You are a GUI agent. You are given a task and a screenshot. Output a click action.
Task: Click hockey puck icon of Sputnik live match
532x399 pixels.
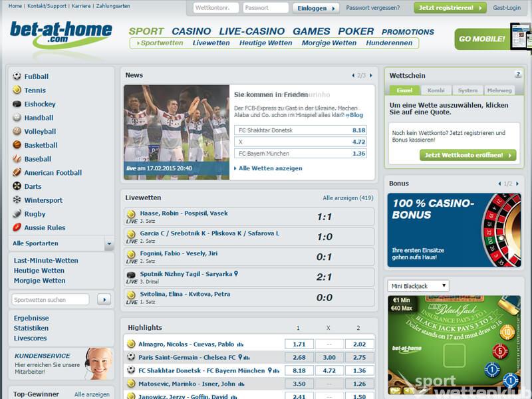pyautogui.click(x=131, y=275)
